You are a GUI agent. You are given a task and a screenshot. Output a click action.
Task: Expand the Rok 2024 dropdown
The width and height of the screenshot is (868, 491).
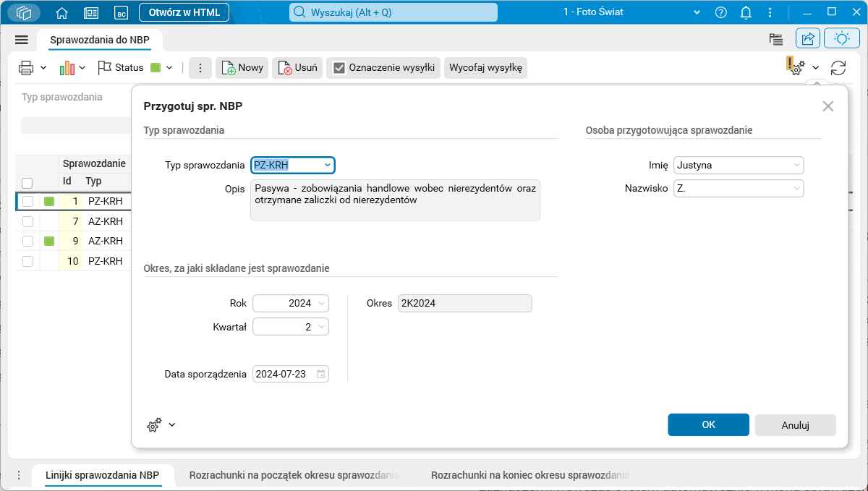click(321, 303)
